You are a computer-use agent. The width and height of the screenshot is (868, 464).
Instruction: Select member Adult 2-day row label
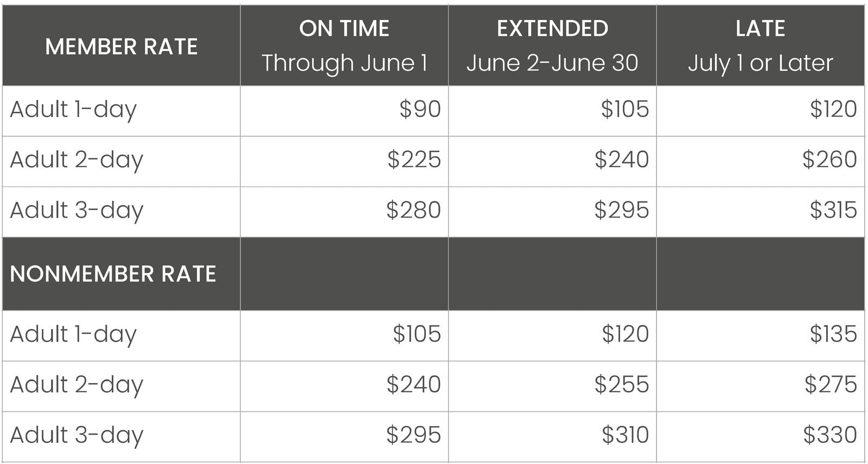pos(76,160)
